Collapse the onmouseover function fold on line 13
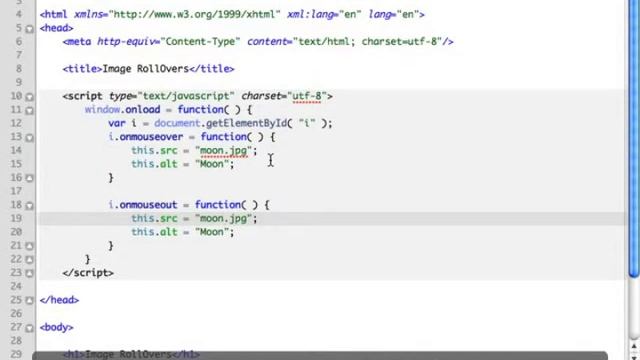 [29, 138]
